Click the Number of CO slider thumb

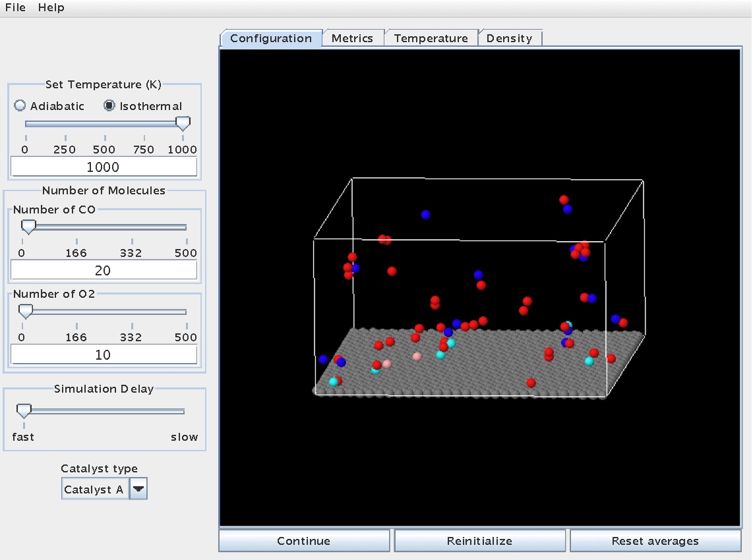pos(29,227)
